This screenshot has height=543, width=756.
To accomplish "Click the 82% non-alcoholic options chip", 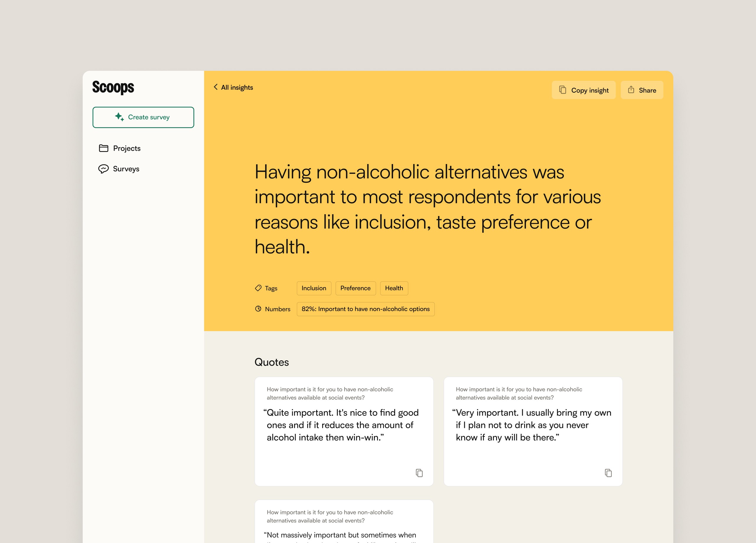I will (x=365, y=309).
